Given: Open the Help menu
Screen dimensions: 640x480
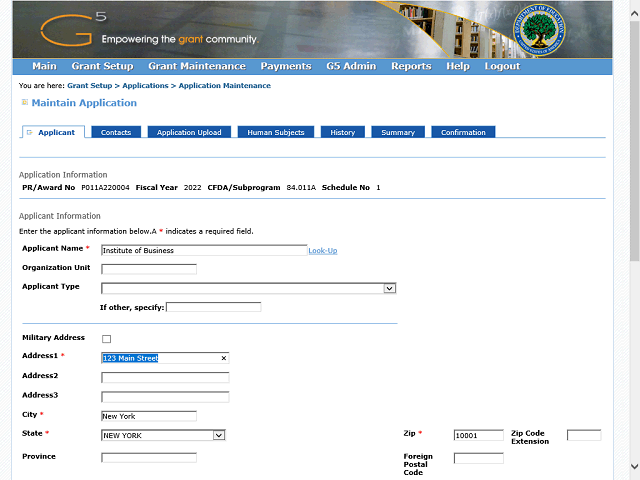Looking at the screenshot, I should (458, 66).
